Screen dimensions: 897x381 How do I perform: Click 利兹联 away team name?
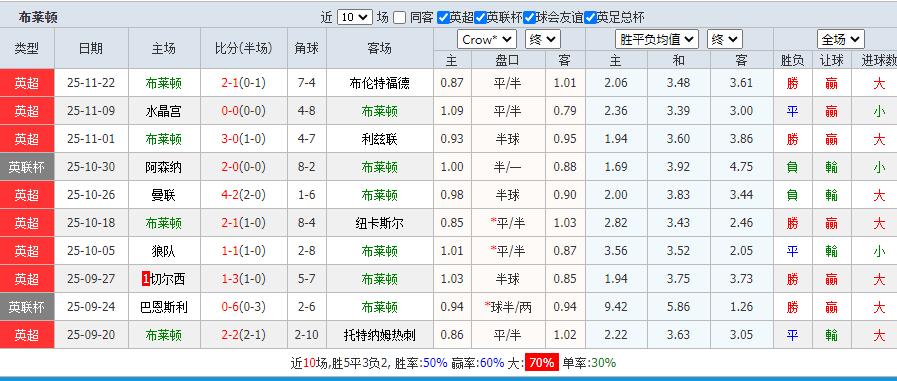tap(379, 139)
